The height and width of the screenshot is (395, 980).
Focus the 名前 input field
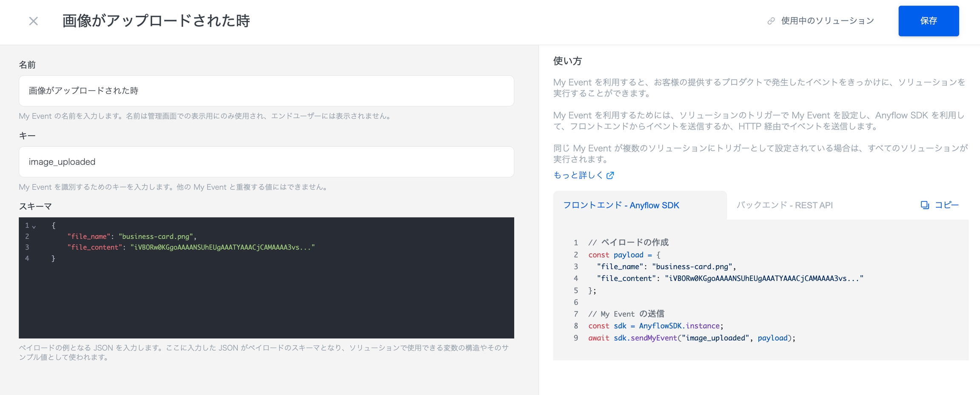266,91
